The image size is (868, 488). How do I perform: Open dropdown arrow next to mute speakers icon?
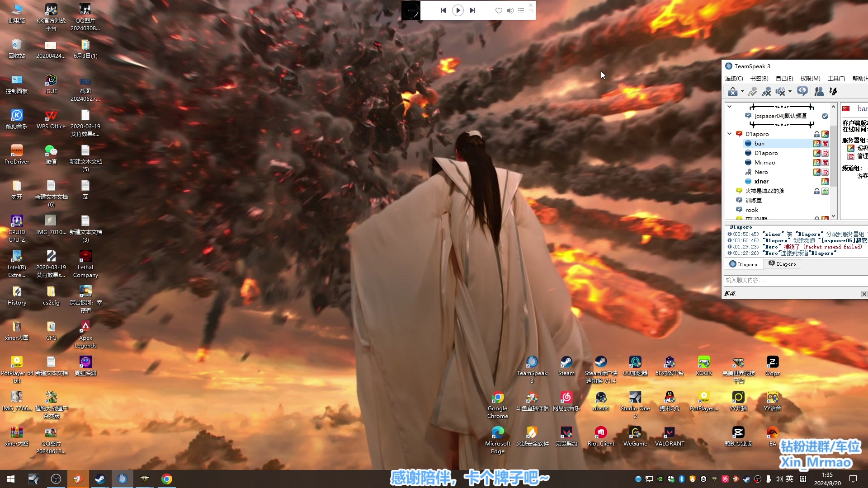click(790, 92)
